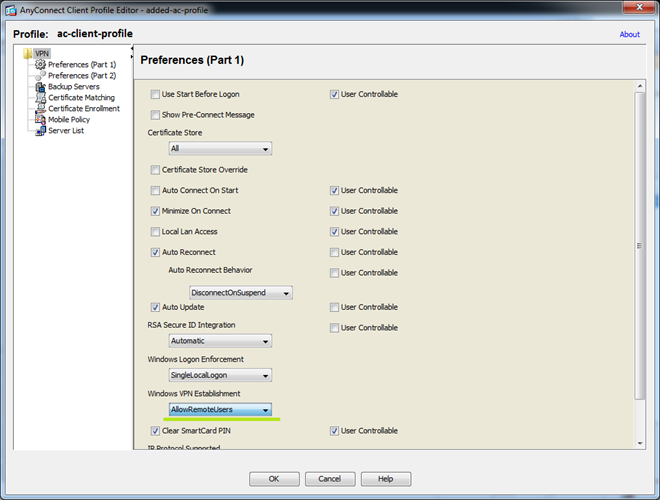Select Certificate Matching in the tree

[81, 98]
